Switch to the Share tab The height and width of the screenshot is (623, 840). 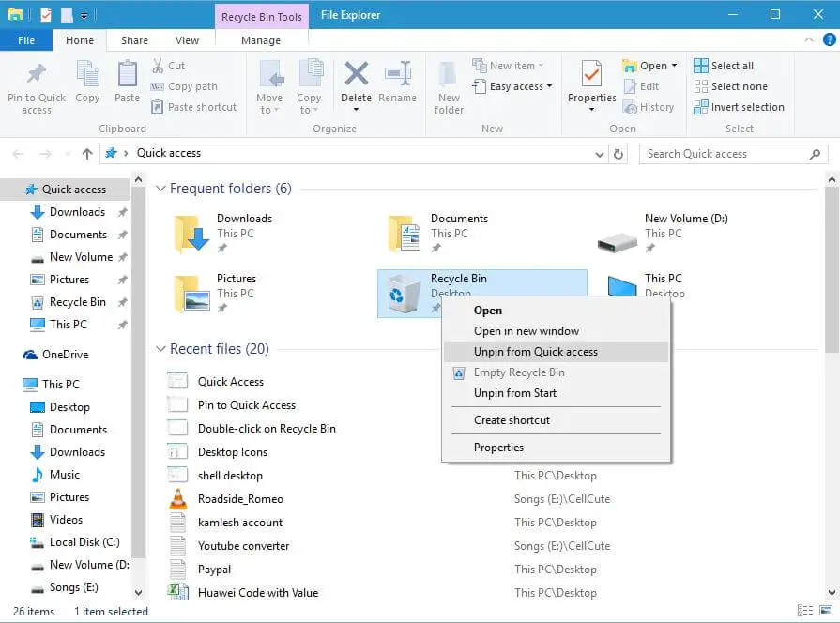point(134,40)
